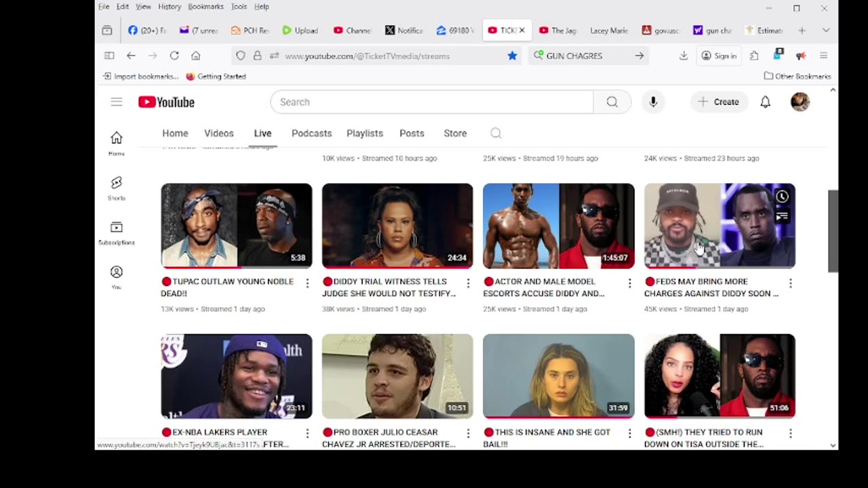Open options for FEDS MAY BRING MORE video

tap(791, 283)
